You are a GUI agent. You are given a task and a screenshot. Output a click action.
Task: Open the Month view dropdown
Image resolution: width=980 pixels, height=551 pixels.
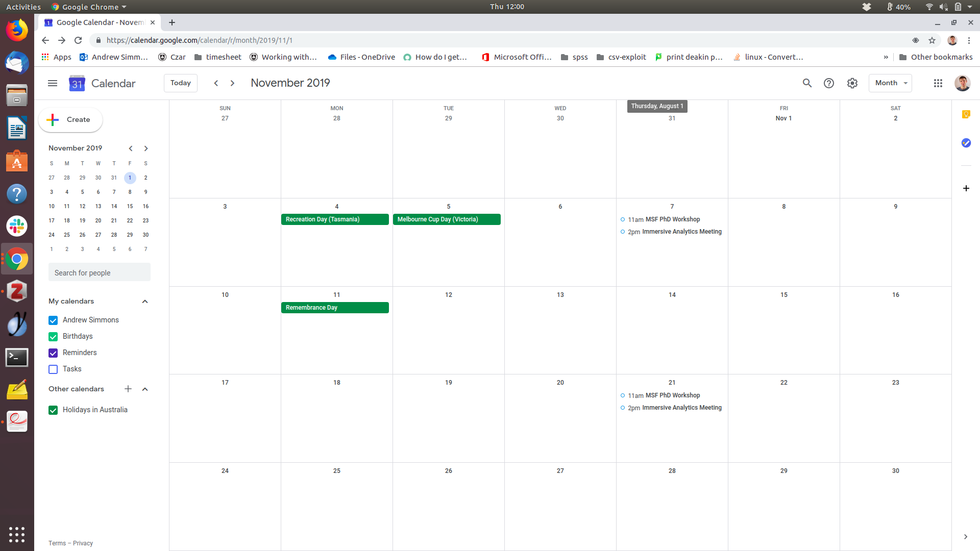coord(890,83)
